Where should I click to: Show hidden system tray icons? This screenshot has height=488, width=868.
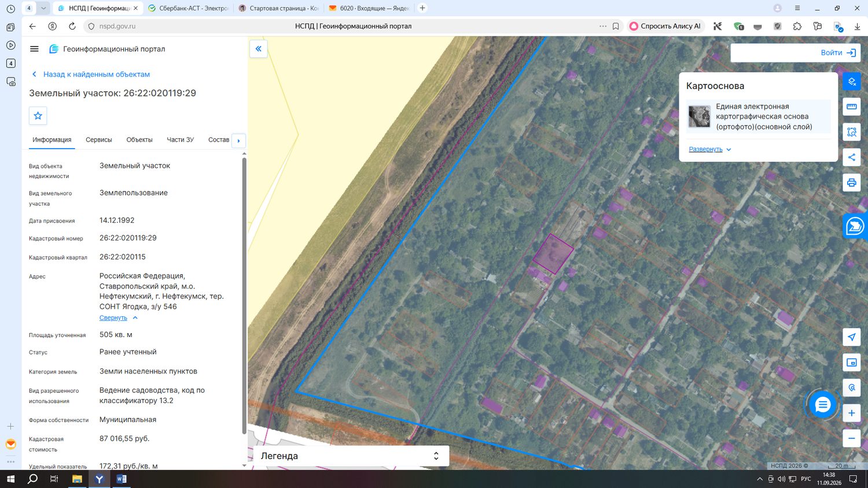click(760, 479)
